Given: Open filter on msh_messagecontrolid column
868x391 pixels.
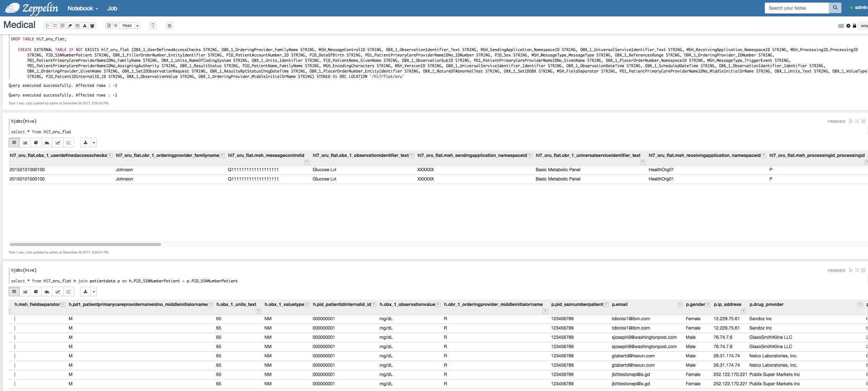Looking at the screenshot, I should tap(306, 162).
